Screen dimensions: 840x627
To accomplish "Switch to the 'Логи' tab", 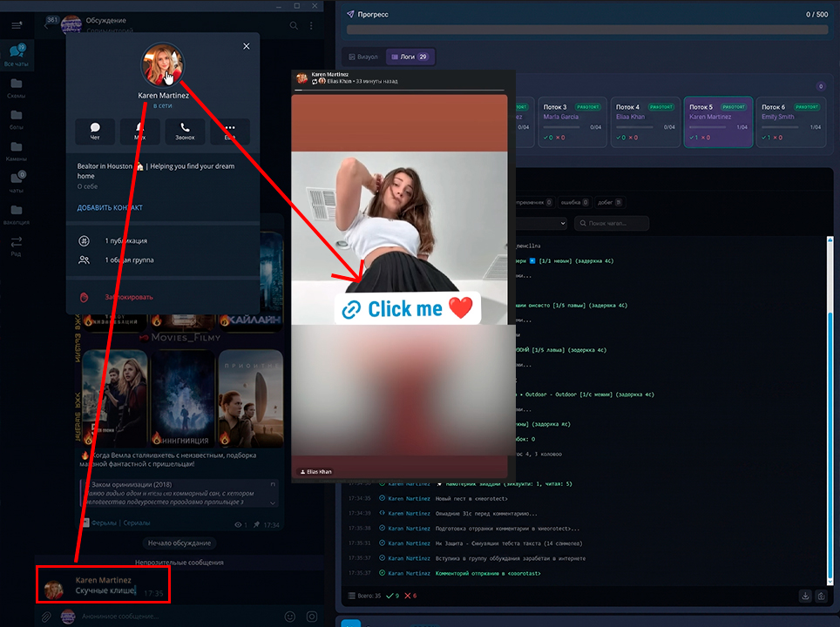I will pyautogui.click(x=410, y=57).
